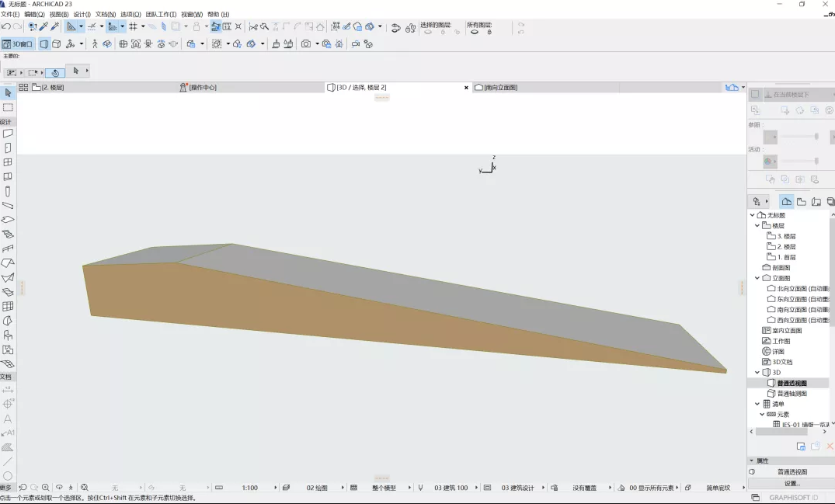Open the 设计(I) menu
Screen dimensions: 835x504
(82, 14)
